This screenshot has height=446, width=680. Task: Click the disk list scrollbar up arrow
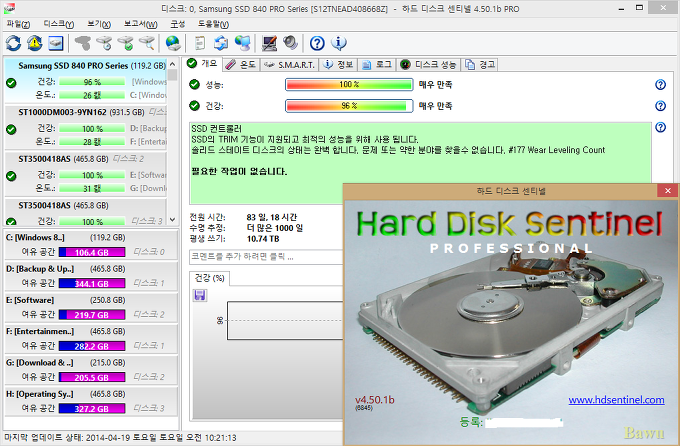(173, 64)
